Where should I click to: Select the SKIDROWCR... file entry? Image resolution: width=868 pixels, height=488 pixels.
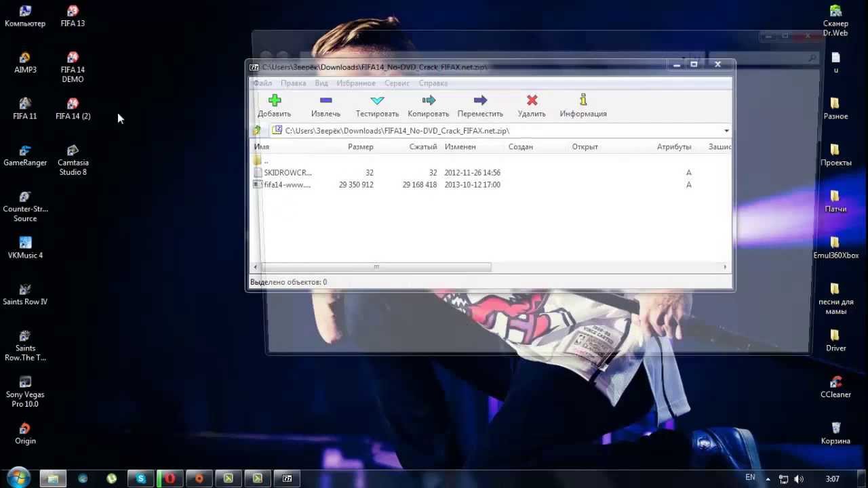pos(288,173)
